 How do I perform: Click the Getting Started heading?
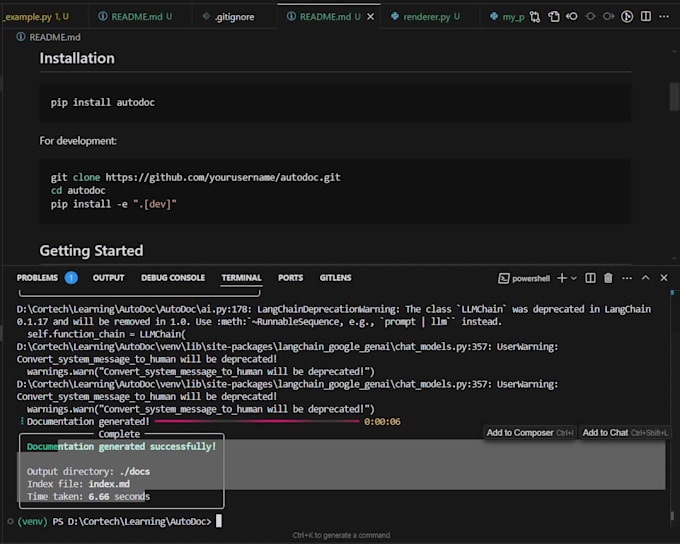(x=91, y=251)
